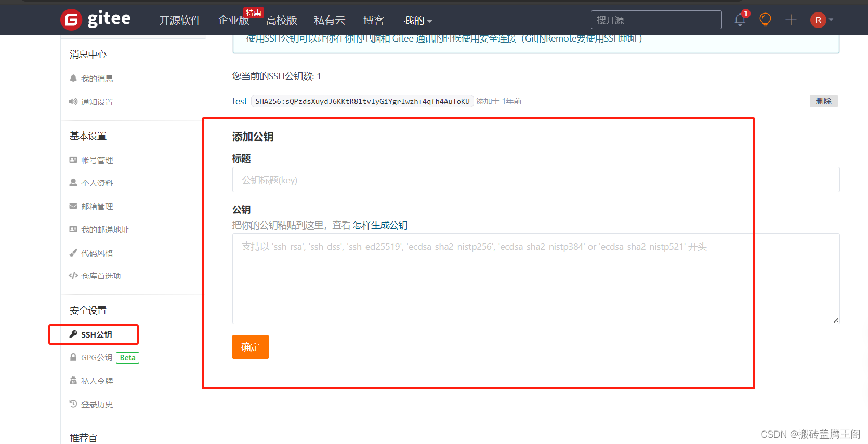
Task: Click the key icon beside SSH公钥
Action: 73,334
